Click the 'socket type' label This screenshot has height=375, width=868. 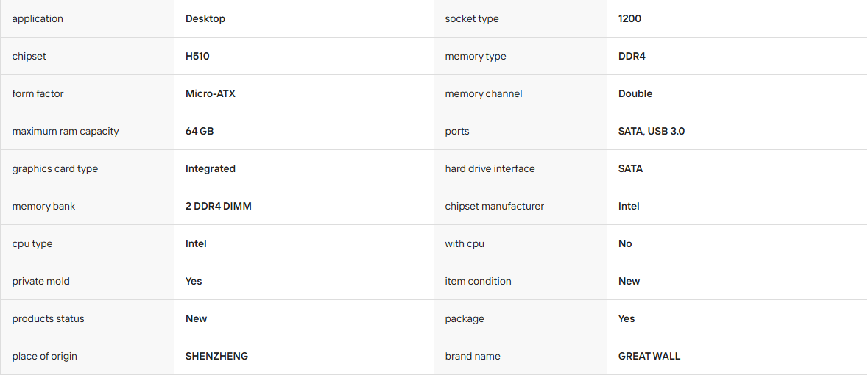(472, 19)
